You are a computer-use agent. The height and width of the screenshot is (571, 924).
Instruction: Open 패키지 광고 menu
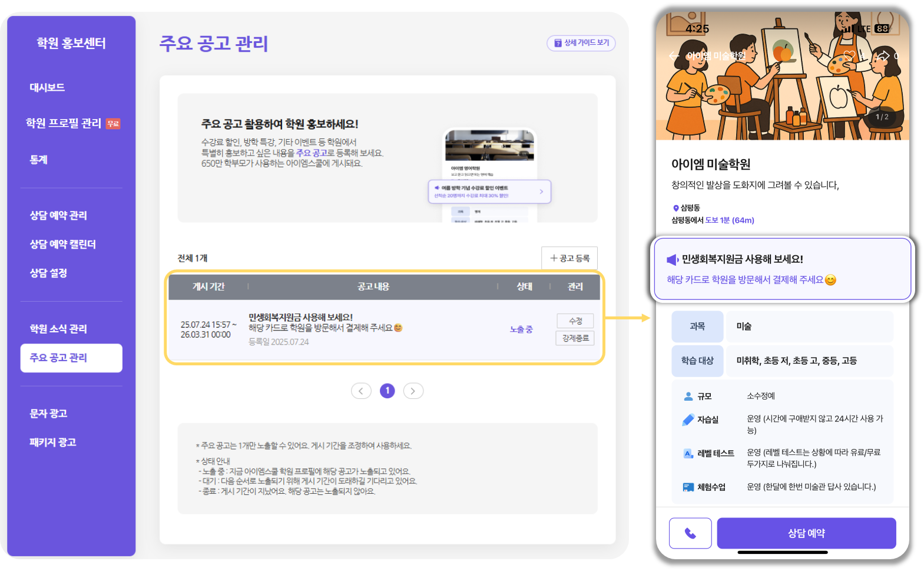pos(53,442)
